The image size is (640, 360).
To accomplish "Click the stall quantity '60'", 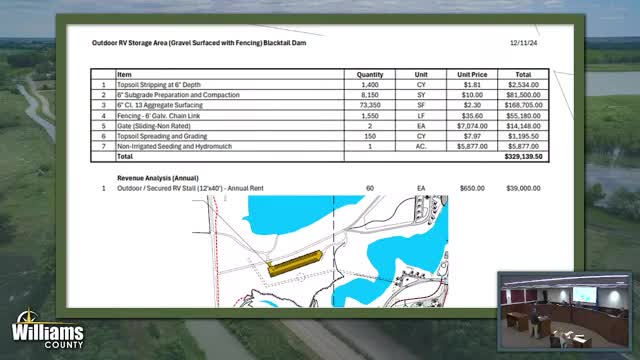I will pyautogui.click(x=370, y=189).
